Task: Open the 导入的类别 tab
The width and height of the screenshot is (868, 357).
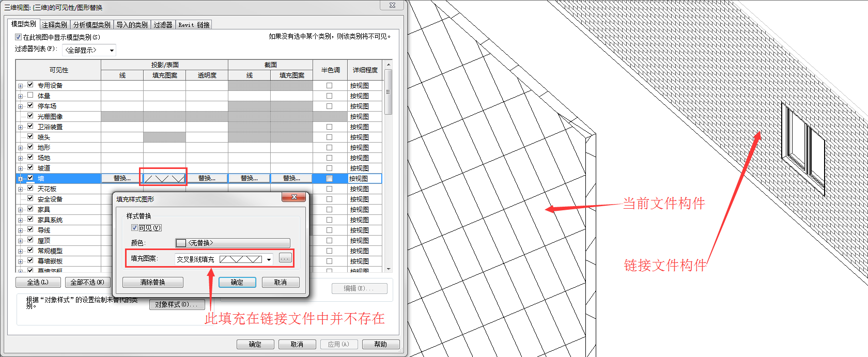Action: 132,25
